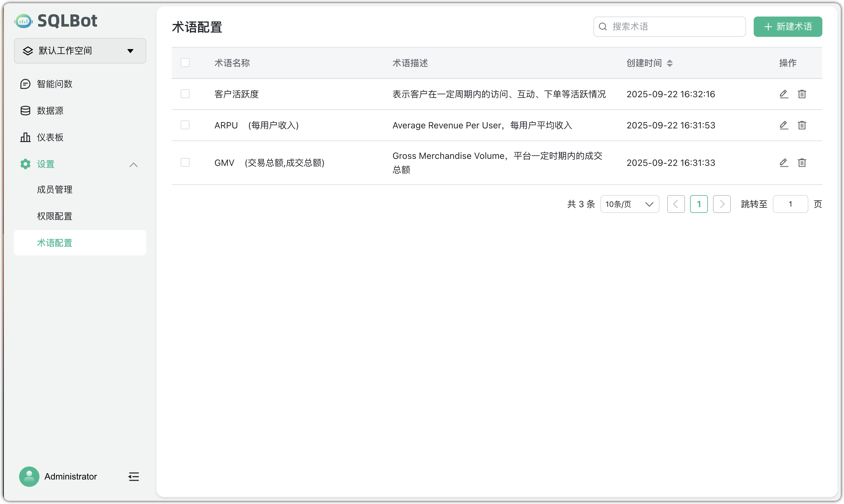The image size is (844, 504).
Task: Open the 权限配置 page
Action: click(x=54, y=216)
